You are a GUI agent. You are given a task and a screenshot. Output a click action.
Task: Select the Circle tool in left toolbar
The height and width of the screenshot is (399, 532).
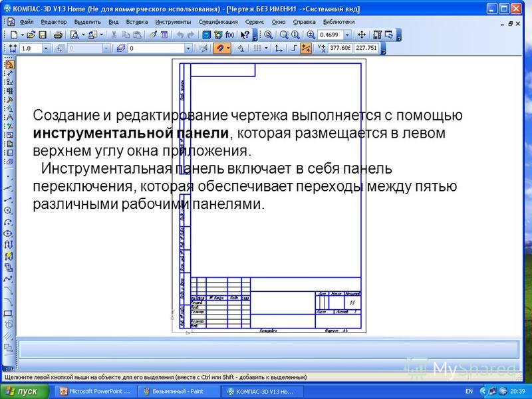9,210
